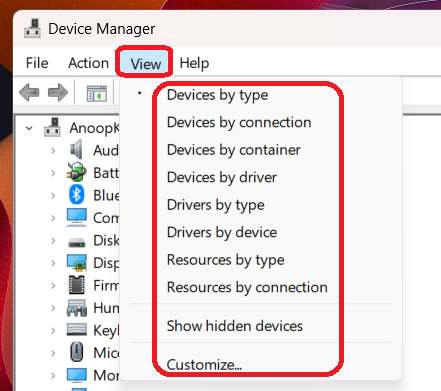Select the Bluetooth category icon
Screen dimensions: 441x391
[76, 194]
